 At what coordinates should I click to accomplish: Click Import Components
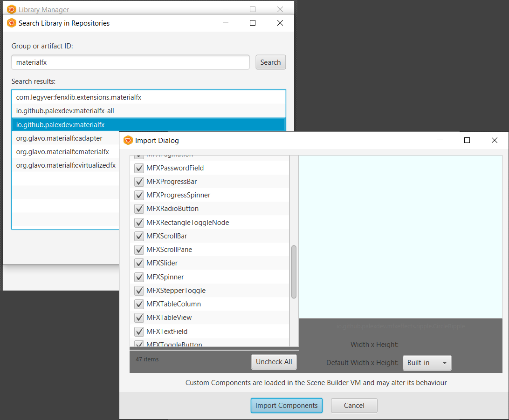point(286,405)
